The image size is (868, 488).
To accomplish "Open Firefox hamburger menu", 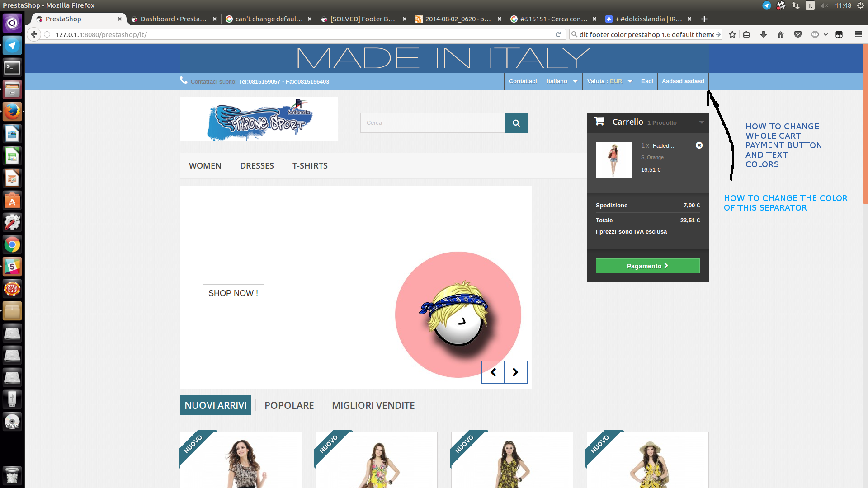I will point(858,34).
